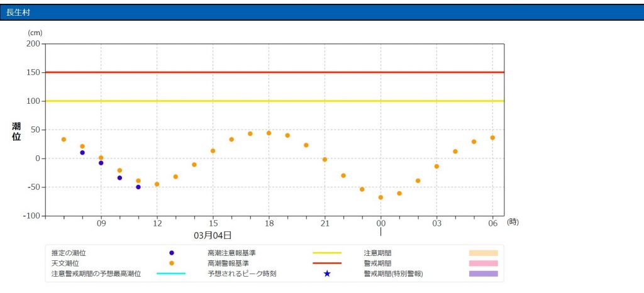Click the peach 注意期間 legend swatch
Viewport: 644px width, 293px height.
[x=484, y=253]
